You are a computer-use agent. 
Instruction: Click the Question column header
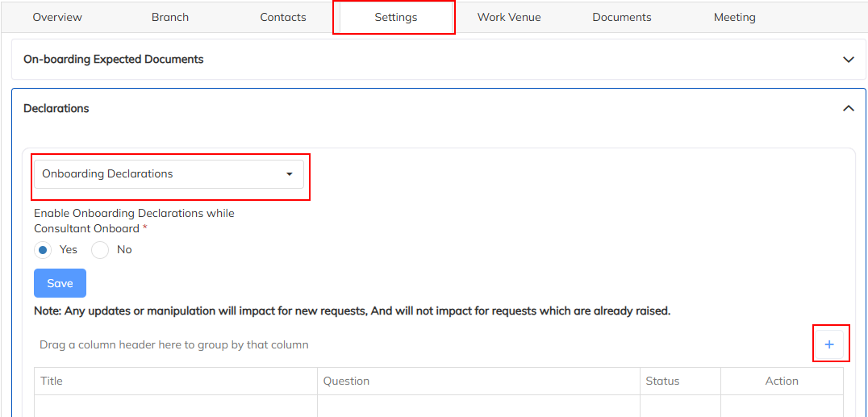[346, 381]
